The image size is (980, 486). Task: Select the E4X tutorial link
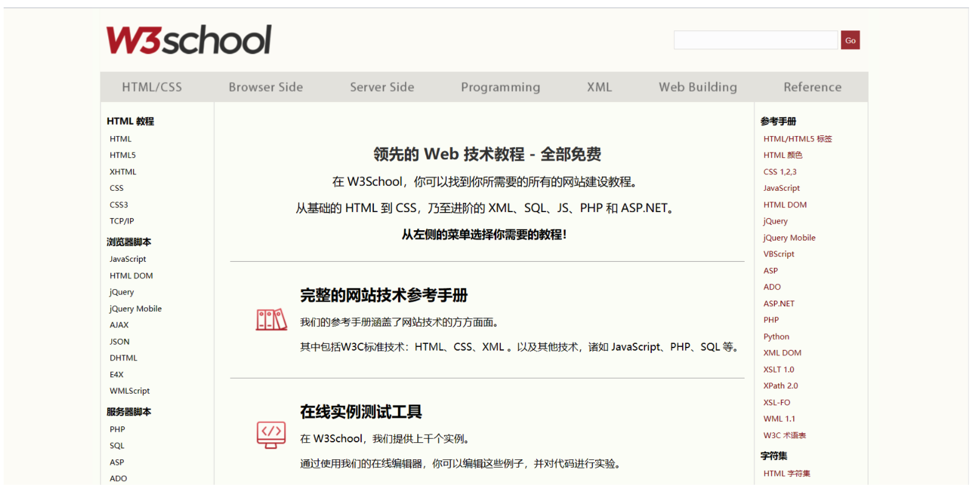click(117, 375)
